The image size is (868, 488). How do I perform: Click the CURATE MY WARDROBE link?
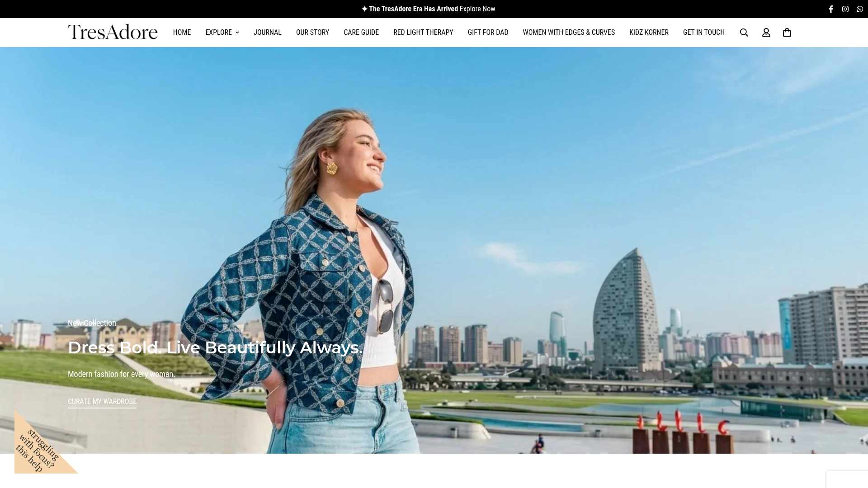point(102,402)
